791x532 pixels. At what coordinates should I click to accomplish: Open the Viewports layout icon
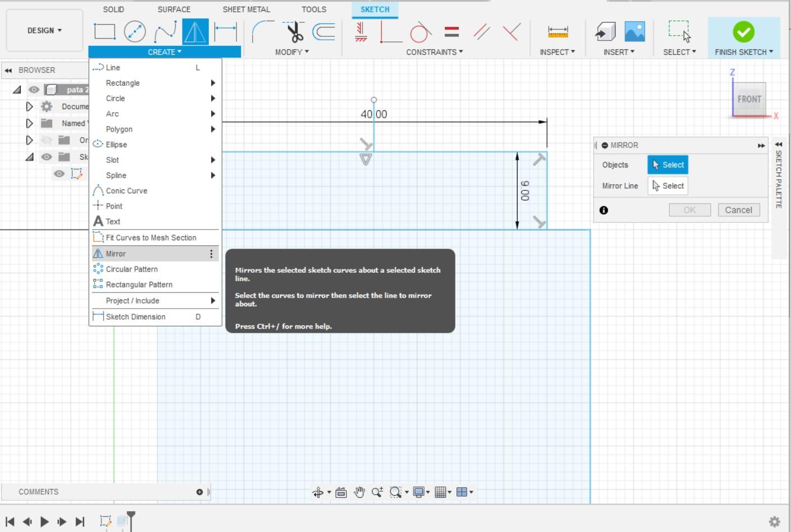point(462,492)
